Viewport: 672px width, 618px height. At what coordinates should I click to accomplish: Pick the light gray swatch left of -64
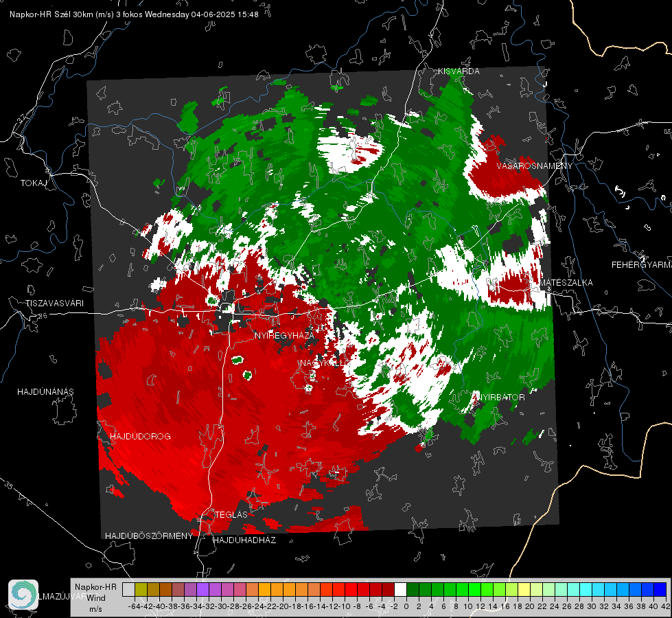128,589
